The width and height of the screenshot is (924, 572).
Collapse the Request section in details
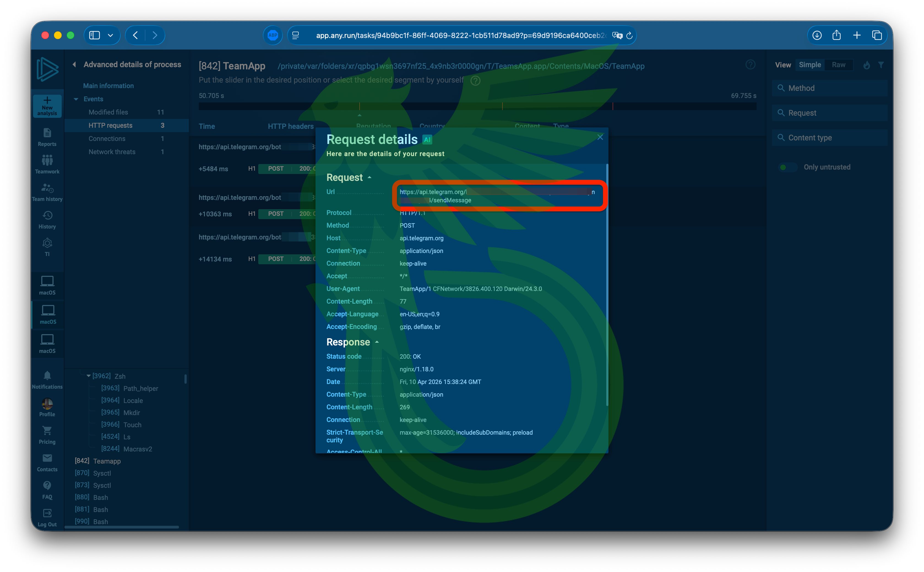[369, 178]
